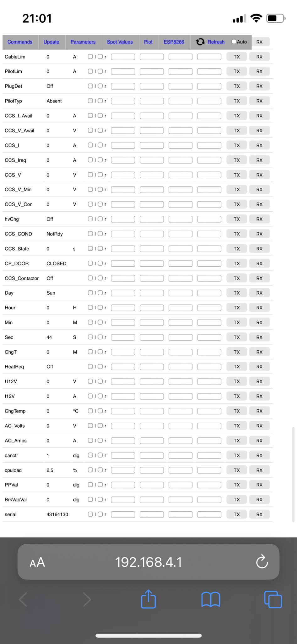Tap the 192.168.4.1 address bar
The image size is (297, 644).
coord(148,562)
